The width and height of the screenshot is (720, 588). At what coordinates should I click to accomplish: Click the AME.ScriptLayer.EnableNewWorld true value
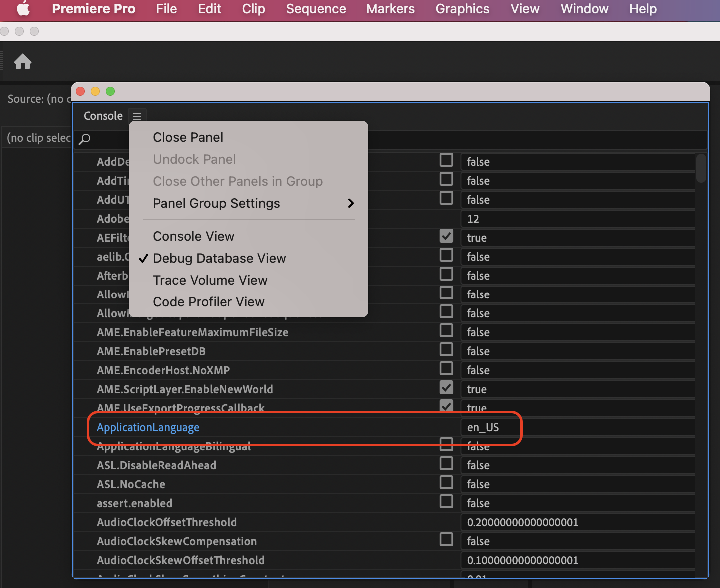tap(578, 389)
